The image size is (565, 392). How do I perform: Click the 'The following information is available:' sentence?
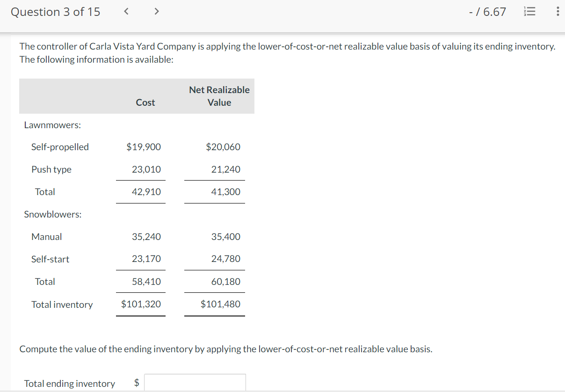96,59
